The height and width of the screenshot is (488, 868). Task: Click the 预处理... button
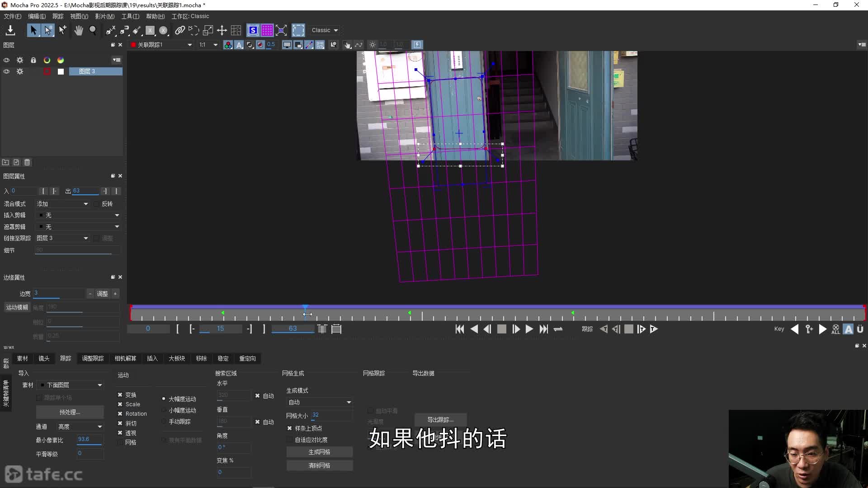point(70,412)
